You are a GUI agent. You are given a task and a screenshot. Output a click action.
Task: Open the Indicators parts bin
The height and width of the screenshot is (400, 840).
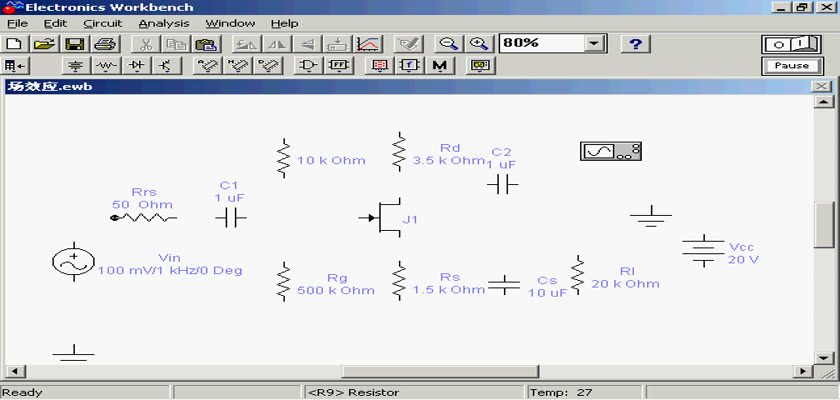379,66
